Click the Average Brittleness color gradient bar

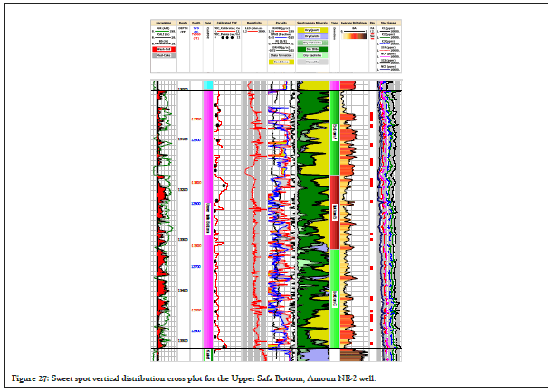354,37
